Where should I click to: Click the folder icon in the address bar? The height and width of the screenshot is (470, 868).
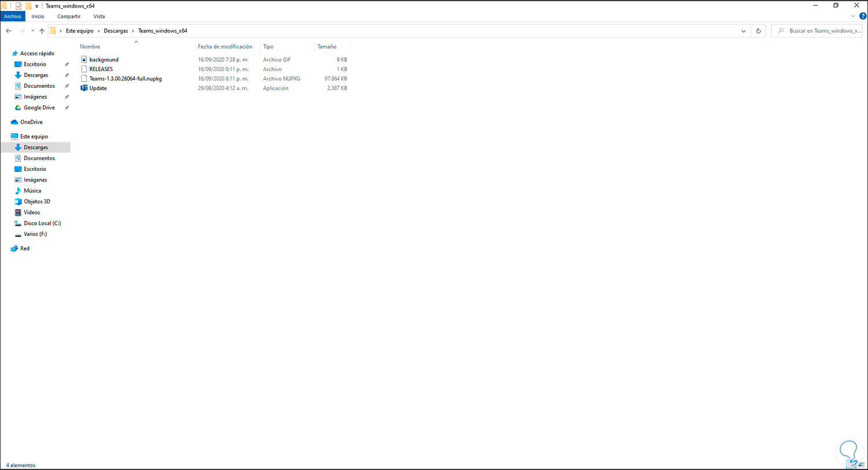(x=53, y=31)
